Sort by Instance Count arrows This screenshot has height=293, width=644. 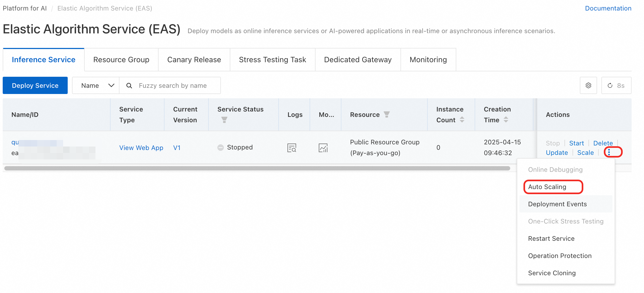pos(462,120)
